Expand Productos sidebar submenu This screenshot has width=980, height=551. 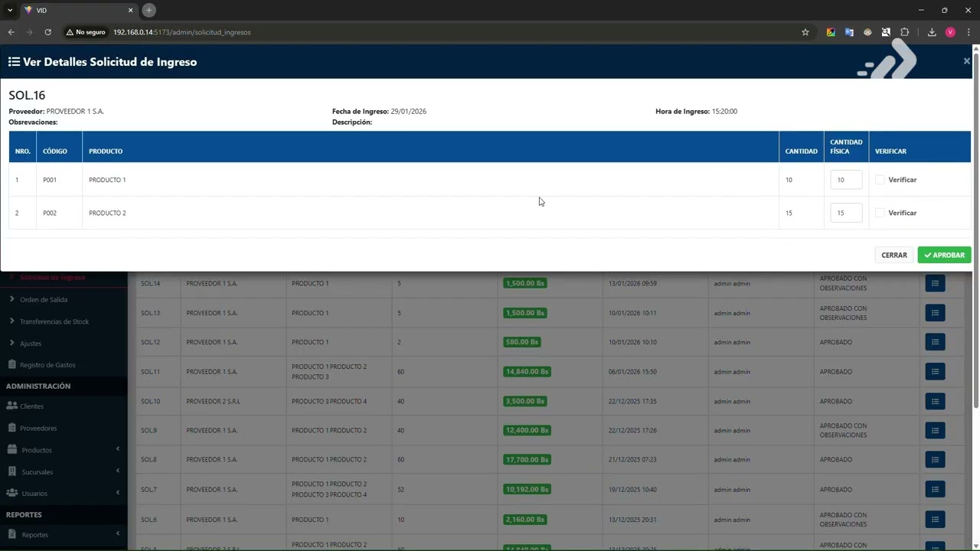coord(64,450)
